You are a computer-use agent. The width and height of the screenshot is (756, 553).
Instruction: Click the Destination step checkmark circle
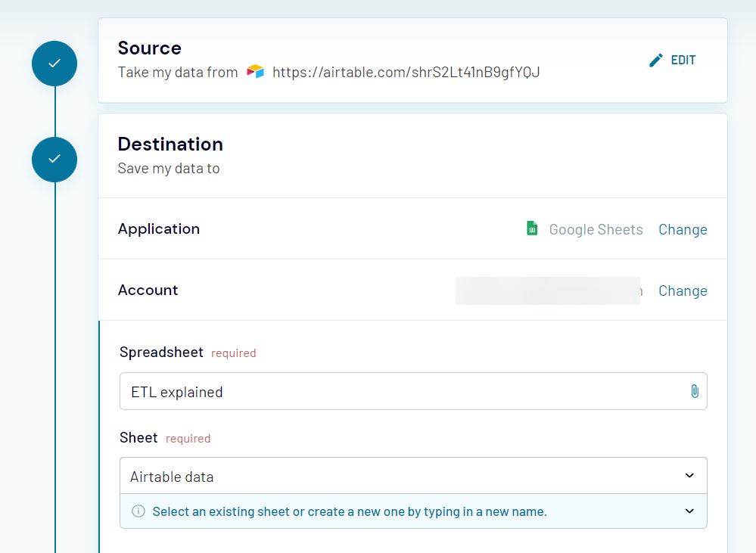(54, 160)
